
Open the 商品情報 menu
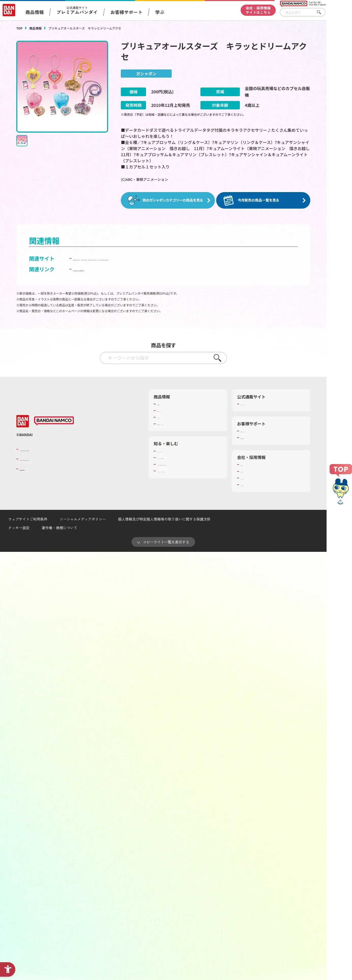click(35, 12)
